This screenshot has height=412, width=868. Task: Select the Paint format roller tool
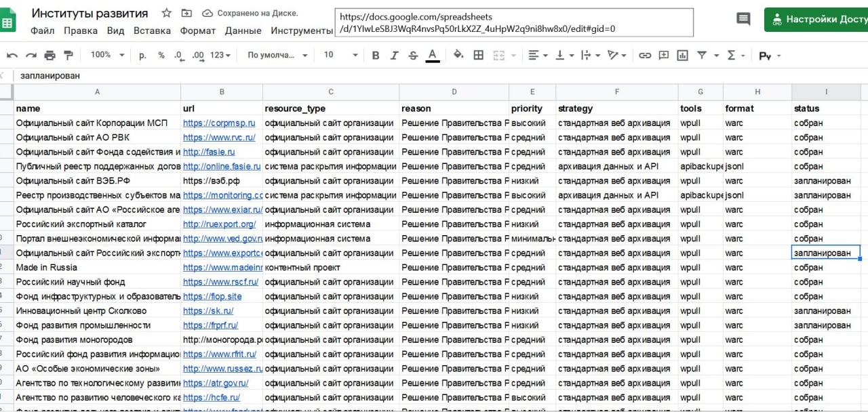coord(68,55)
